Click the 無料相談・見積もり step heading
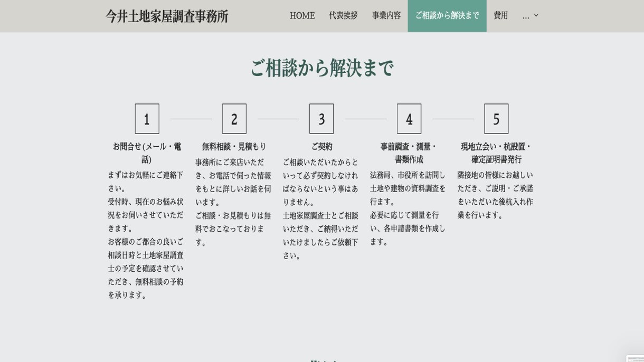644x362 pixels. click(234, 146)
